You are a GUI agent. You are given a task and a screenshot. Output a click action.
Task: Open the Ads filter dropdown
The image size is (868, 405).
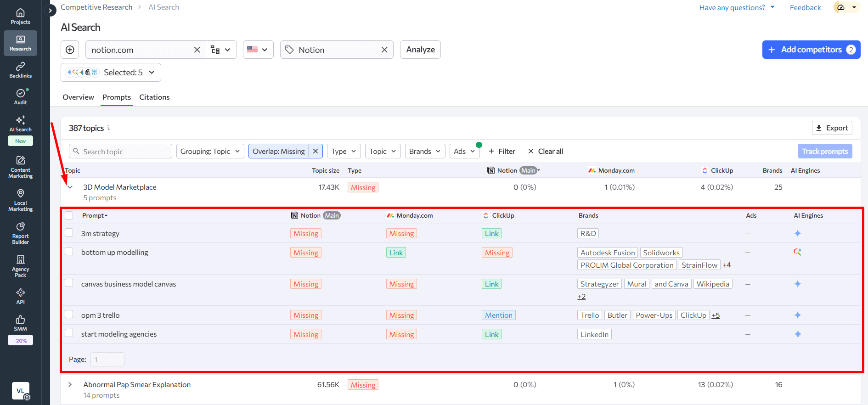pos(464,151)
